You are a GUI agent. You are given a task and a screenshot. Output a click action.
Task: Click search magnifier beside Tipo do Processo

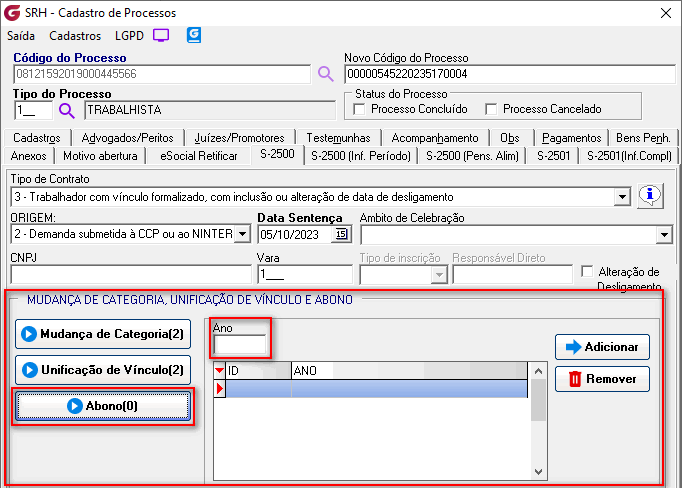[67, 110]
